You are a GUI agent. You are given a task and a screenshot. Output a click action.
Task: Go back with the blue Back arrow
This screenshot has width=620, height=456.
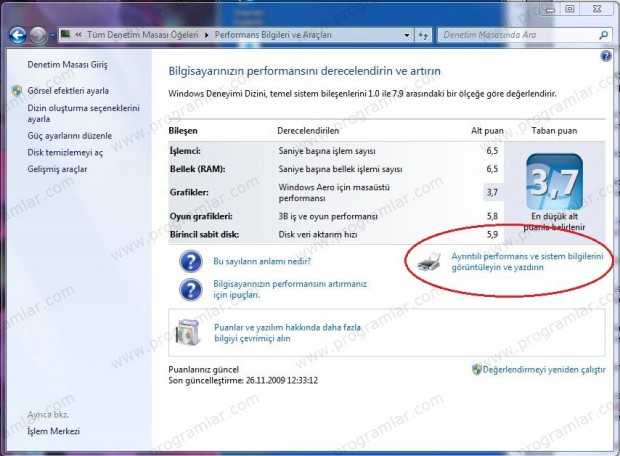point(17,35)
